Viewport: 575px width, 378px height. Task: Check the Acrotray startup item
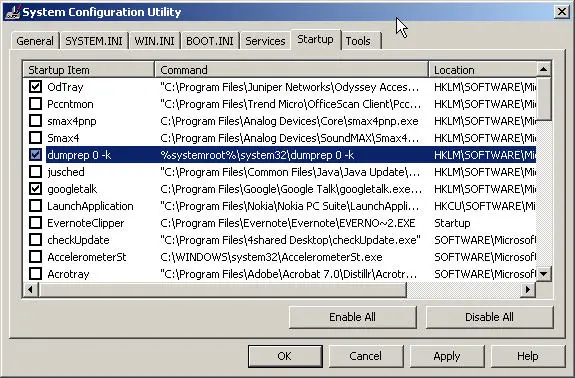(35, 274)
